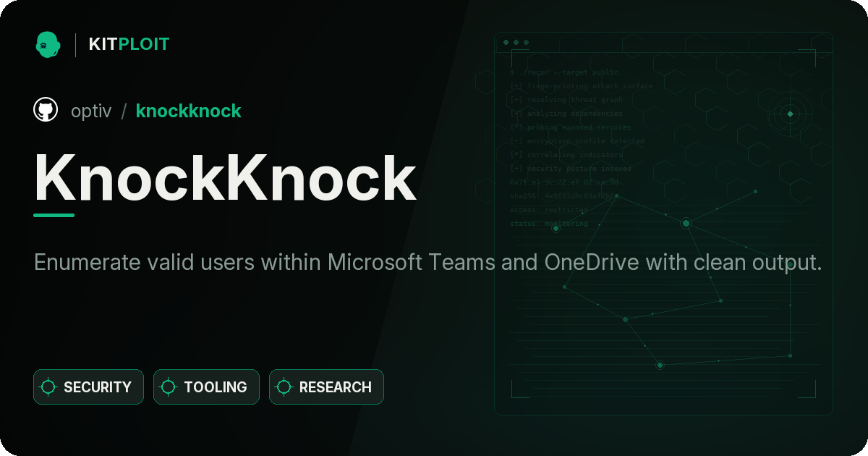Select the SECURITY tag
This screenshot has height=456, width=868.
click(88, 387)
